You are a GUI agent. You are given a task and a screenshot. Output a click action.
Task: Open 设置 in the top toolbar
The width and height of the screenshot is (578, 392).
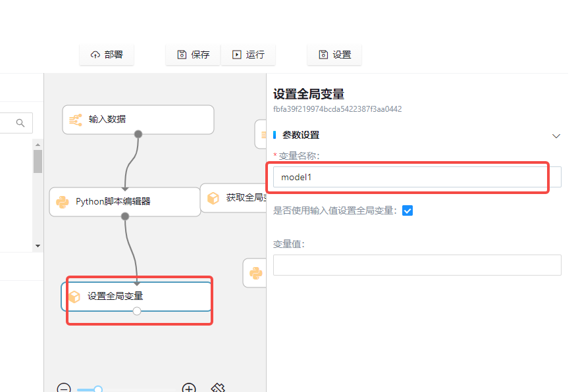pos(334,55)
